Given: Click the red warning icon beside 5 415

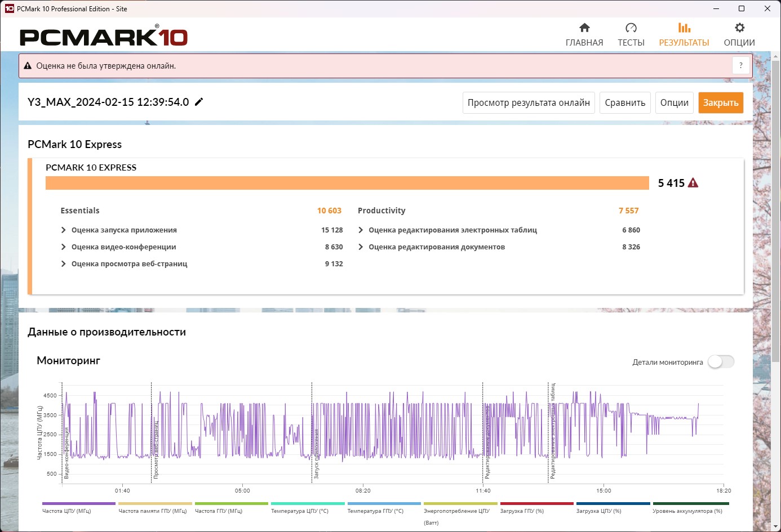Looking at the screenshot, I should click(693, 183).
